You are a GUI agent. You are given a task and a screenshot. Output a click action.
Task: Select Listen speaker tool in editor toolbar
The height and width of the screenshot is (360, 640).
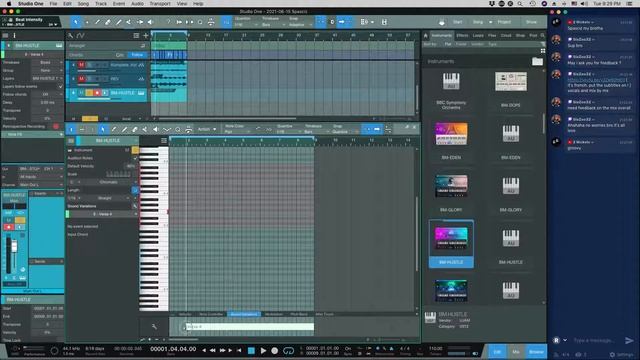point(156,129)
